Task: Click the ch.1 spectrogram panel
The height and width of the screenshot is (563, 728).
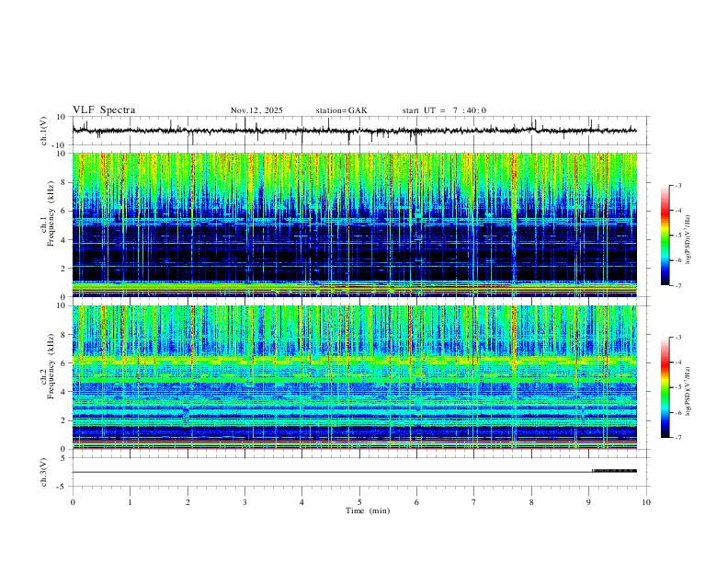Action: pyautogui.click(x=354, y=224)
